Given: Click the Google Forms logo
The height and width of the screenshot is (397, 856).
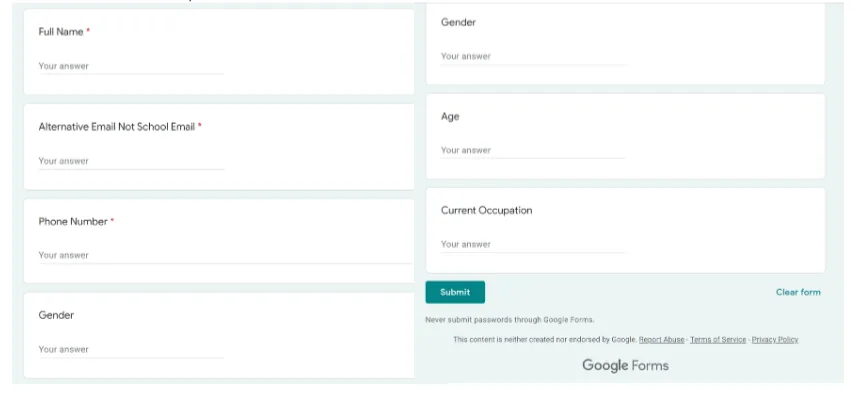Looking at the screenshot, I should pyautogui.click(x=626, y=365).
